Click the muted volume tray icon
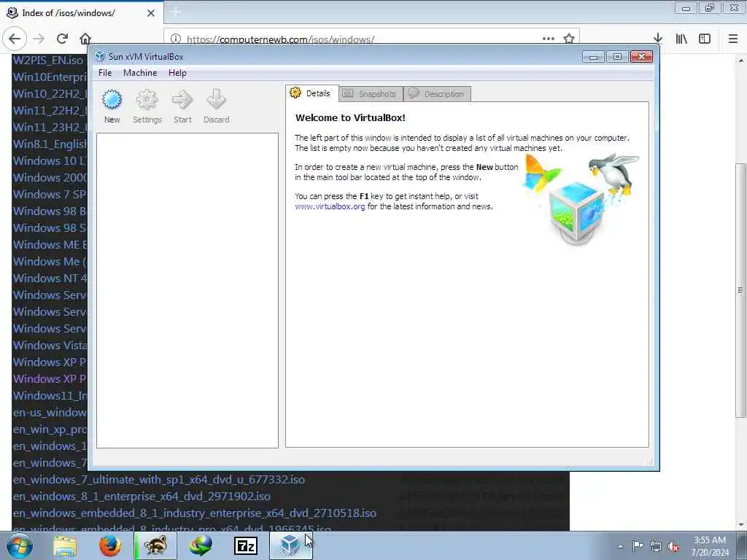This screenshot has height=560, width=747. point(673,547)
